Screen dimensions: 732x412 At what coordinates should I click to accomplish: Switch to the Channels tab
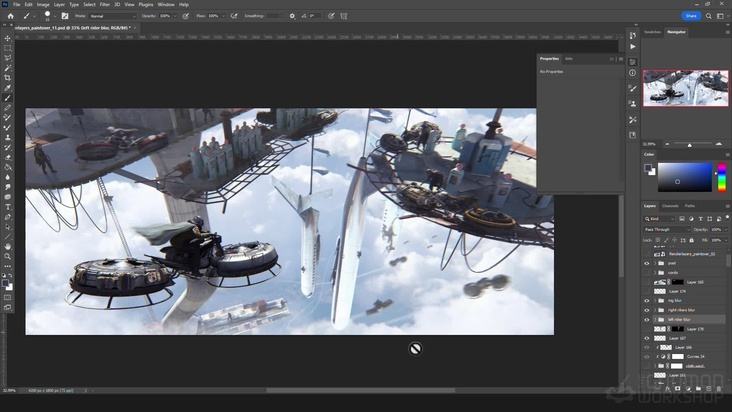tap(670, 206)
